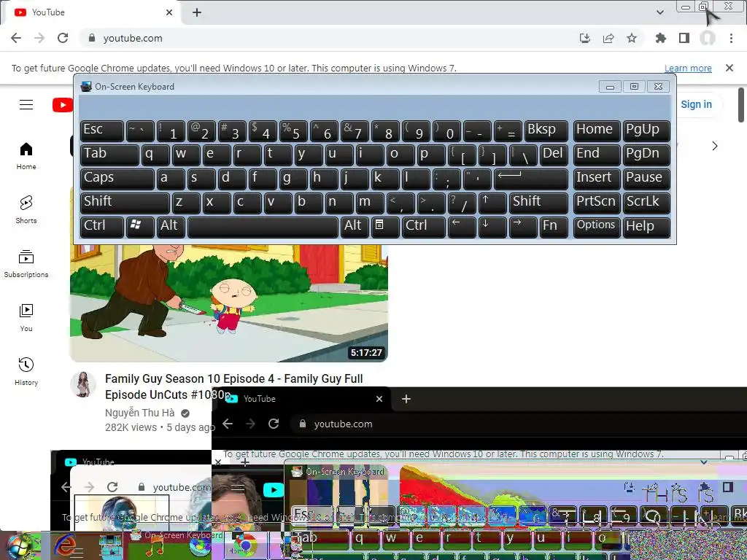
Task: Click the Esc key on On-Screen Keyboard
Action: [102, 130]
